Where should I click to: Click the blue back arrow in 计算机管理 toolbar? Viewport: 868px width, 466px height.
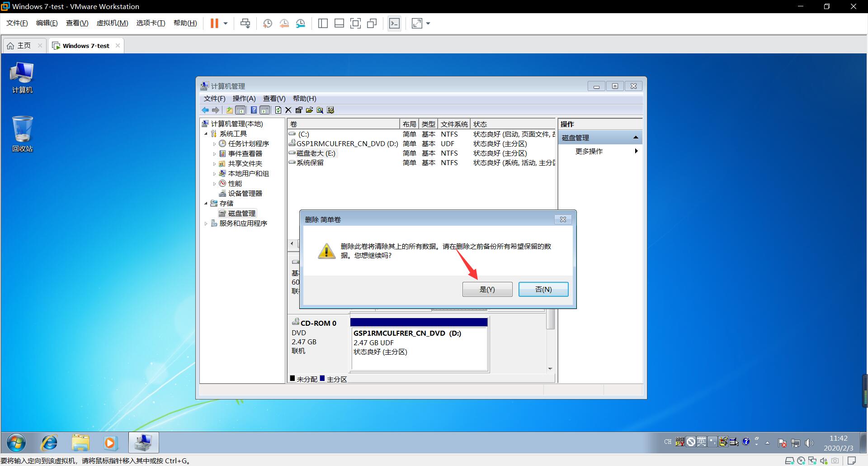[x=205, y=110]
